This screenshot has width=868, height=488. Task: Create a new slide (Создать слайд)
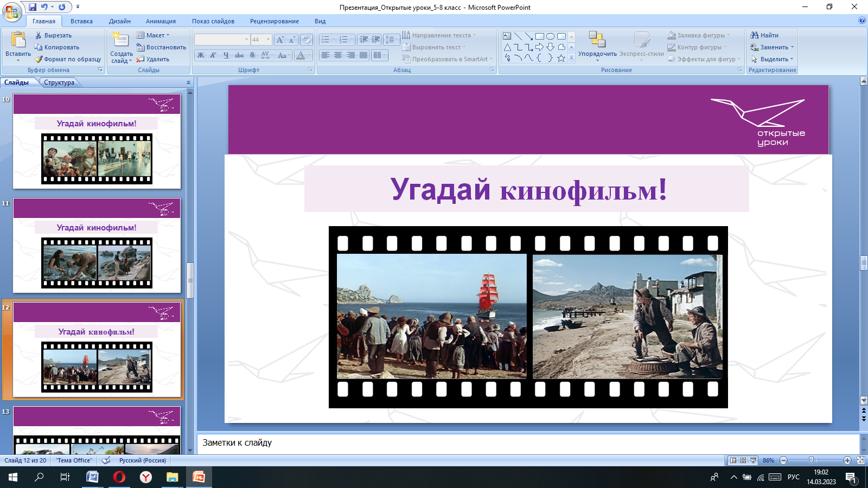pos(121,48)
